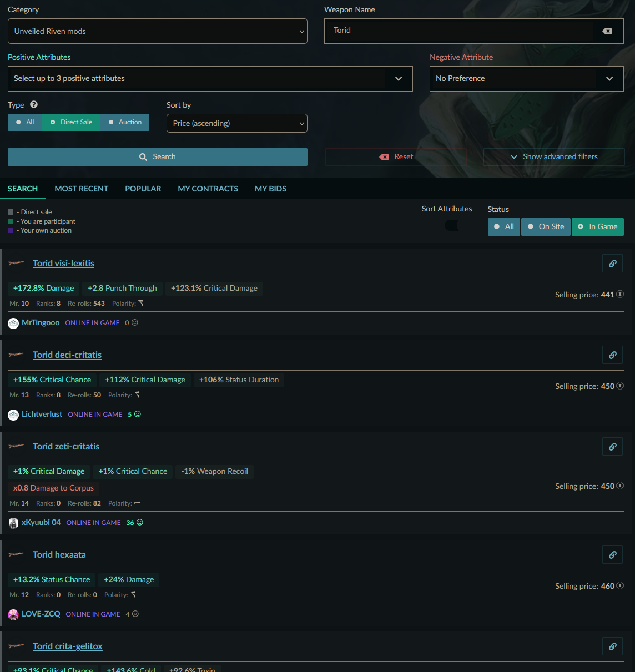635x672 pixels.
Task: Click the Search button
Action: [x=158, y=157]
